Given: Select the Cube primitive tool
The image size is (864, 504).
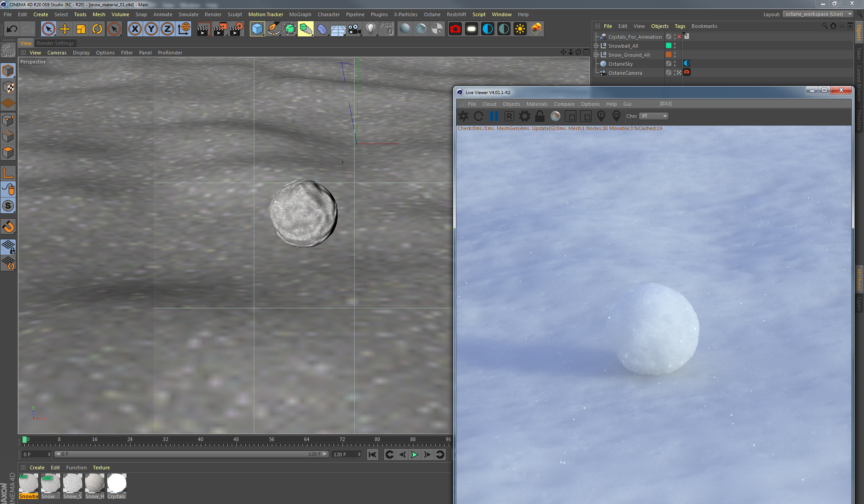Looking at the screenshot, I should (x=257, y=28).
